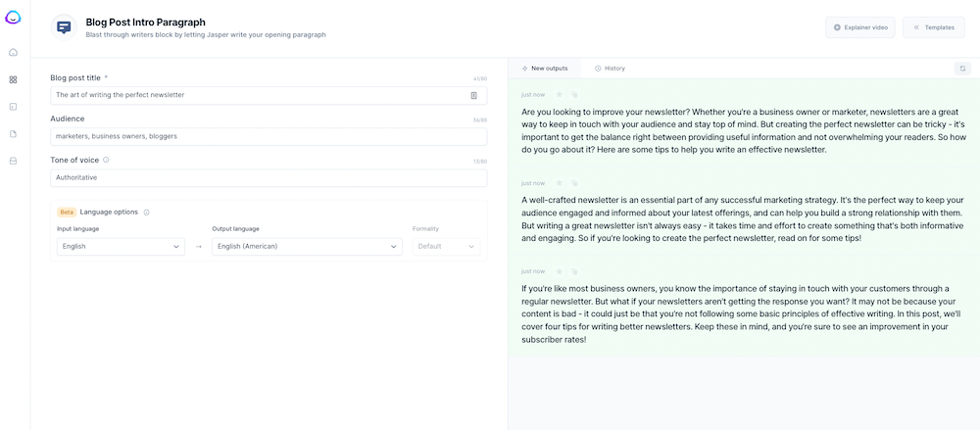Screen dimensions: 980x430
Task: Open the documents page icon in sidebar
Action: (x=14, y=133)
